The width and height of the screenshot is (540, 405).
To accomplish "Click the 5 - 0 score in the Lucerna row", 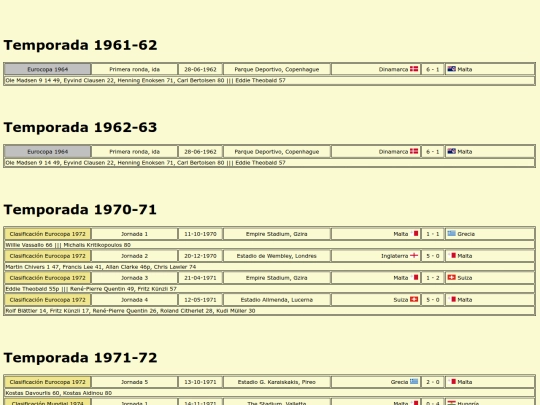I will (433, 300).
